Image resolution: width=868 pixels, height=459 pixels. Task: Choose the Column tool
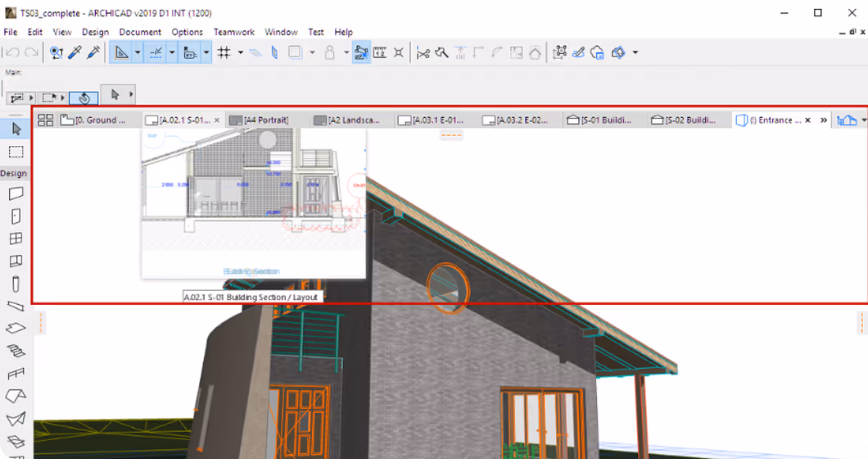(x=16, y=284)
